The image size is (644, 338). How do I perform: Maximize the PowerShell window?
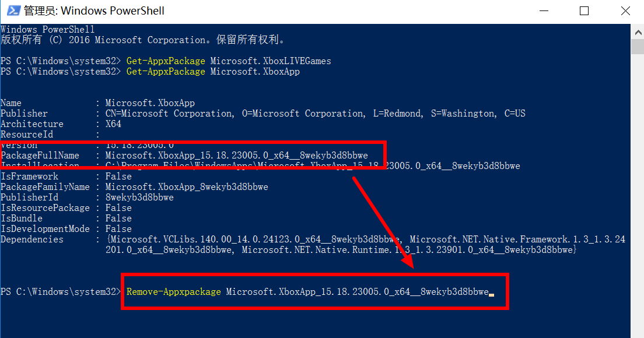(584, 11)
